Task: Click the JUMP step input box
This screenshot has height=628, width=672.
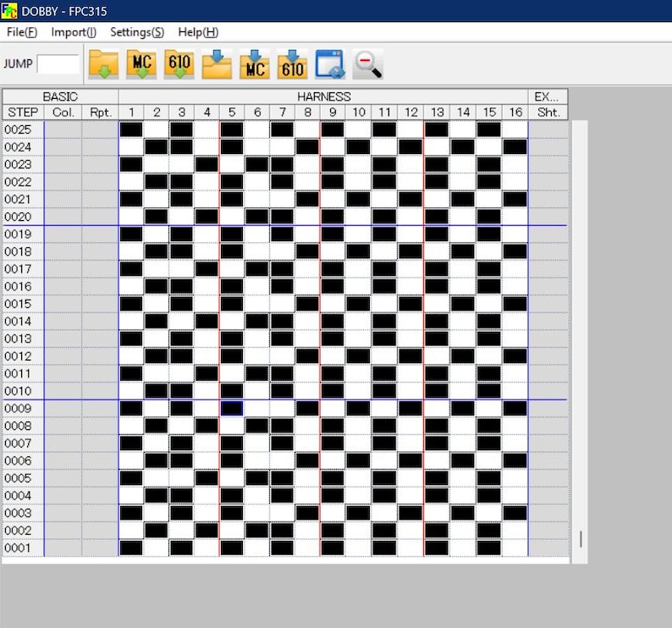Action: (58, 63)
